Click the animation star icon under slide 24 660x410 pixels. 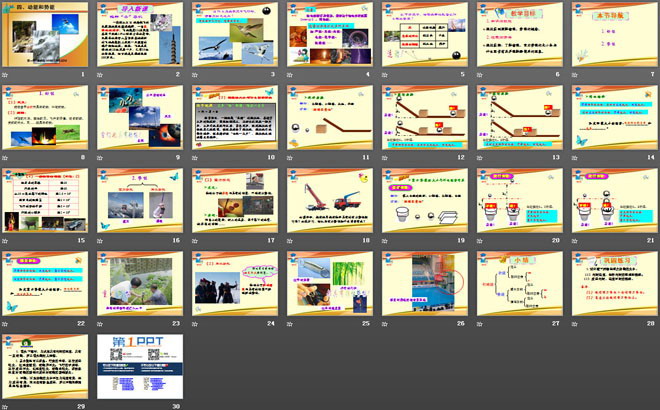[195, 323]
